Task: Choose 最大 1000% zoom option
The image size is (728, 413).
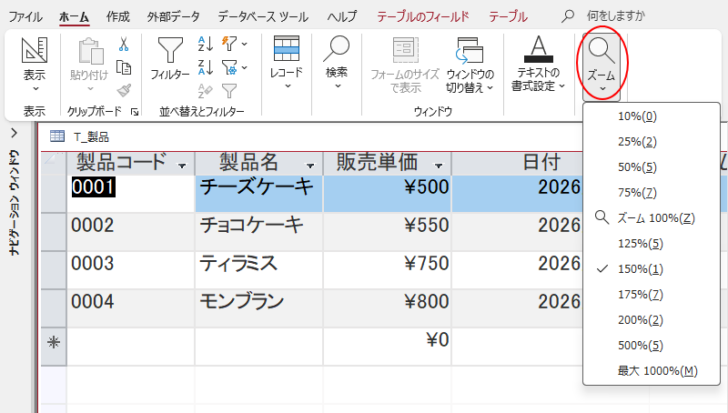Action: pyautogui.click(x=651, y=371)
